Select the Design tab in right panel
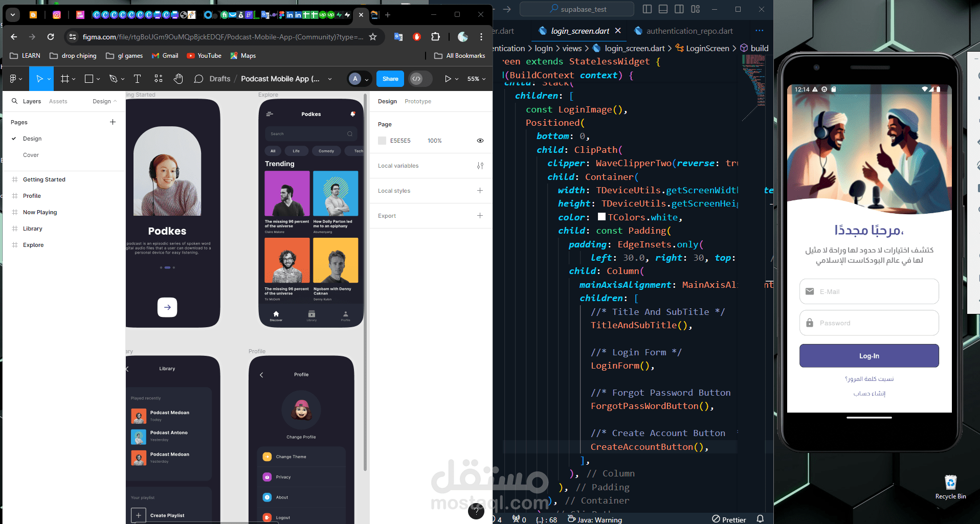This screenshot has height=524, width=980. click(387, 101)
